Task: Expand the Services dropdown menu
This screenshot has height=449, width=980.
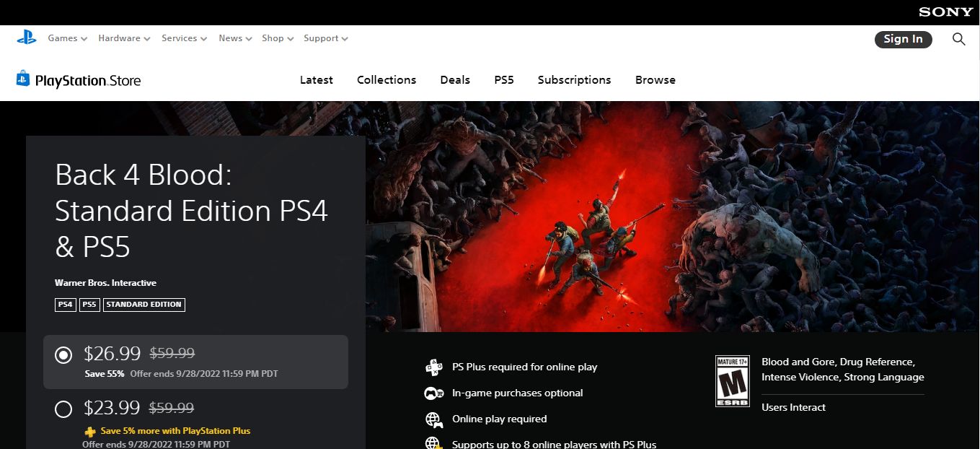Action: [x=185, y=38]
